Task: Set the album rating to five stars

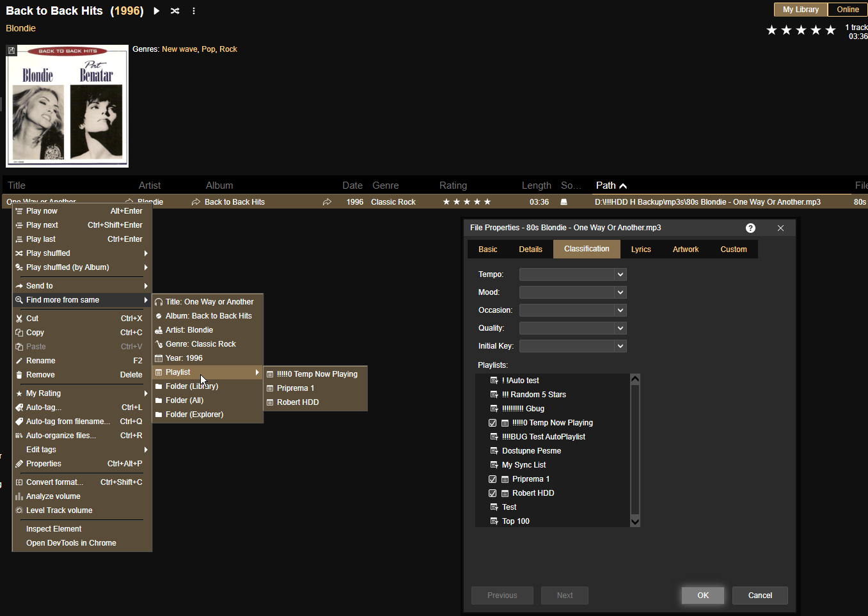Action: 830,30
